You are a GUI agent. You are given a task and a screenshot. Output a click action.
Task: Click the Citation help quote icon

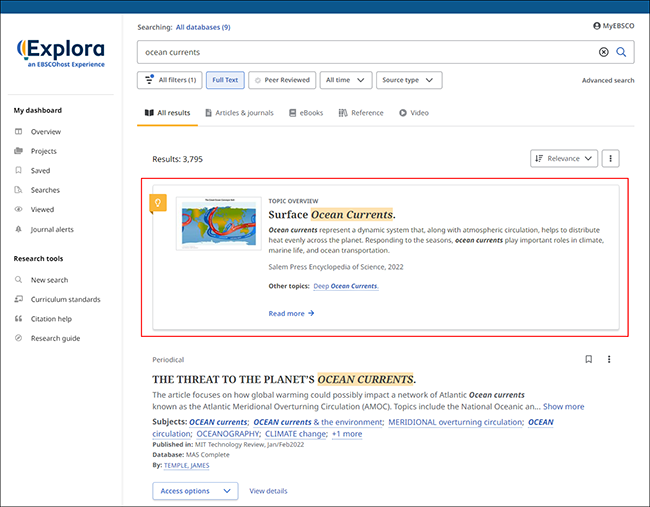[18, 319]
